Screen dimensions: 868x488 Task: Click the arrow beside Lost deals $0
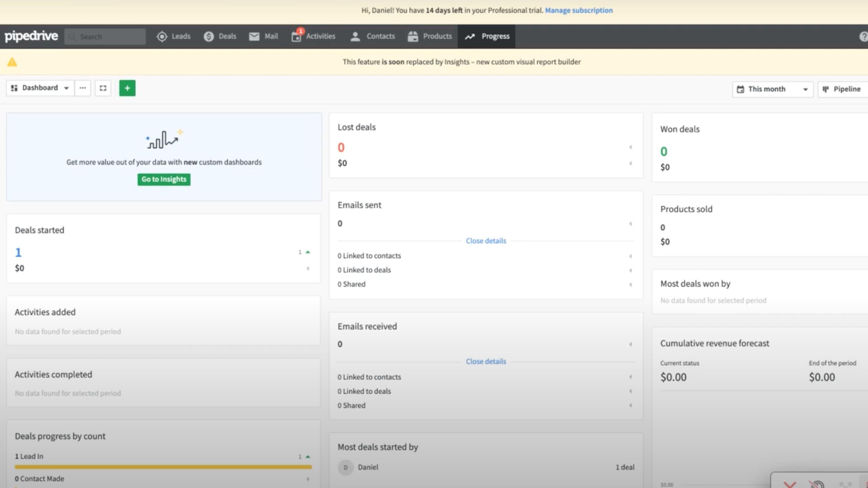(631, 163)
